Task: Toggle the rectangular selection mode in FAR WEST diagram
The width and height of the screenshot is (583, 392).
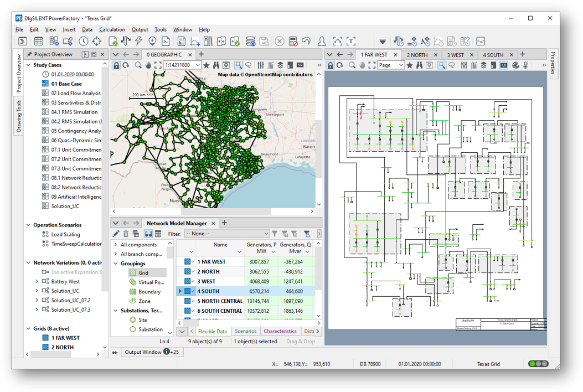Action: [441, 65]
